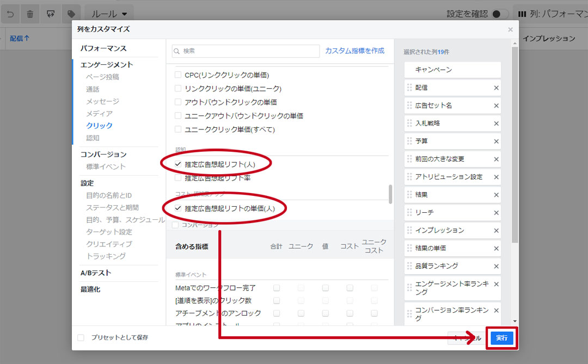Expand the コンバージョン section in sidebar

tap(103, 155)
